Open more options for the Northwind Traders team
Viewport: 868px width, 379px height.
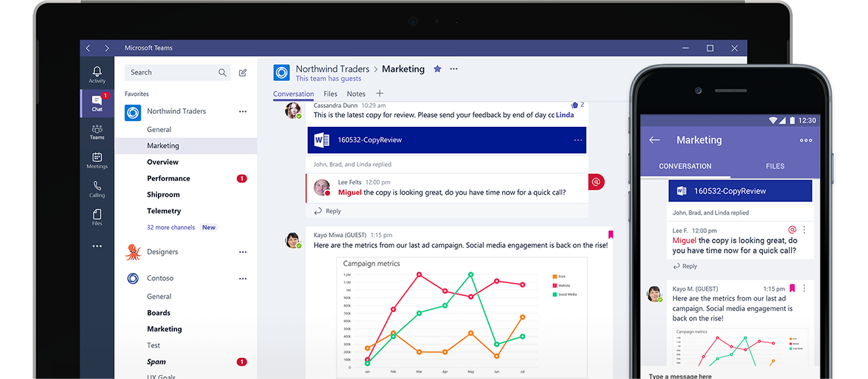click(243, 112)
